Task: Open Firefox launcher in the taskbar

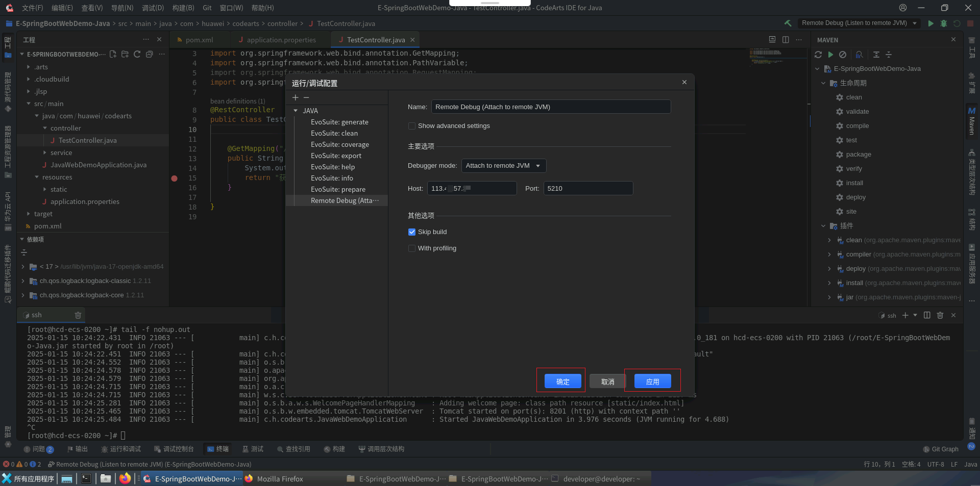Action: pos(125,478)
